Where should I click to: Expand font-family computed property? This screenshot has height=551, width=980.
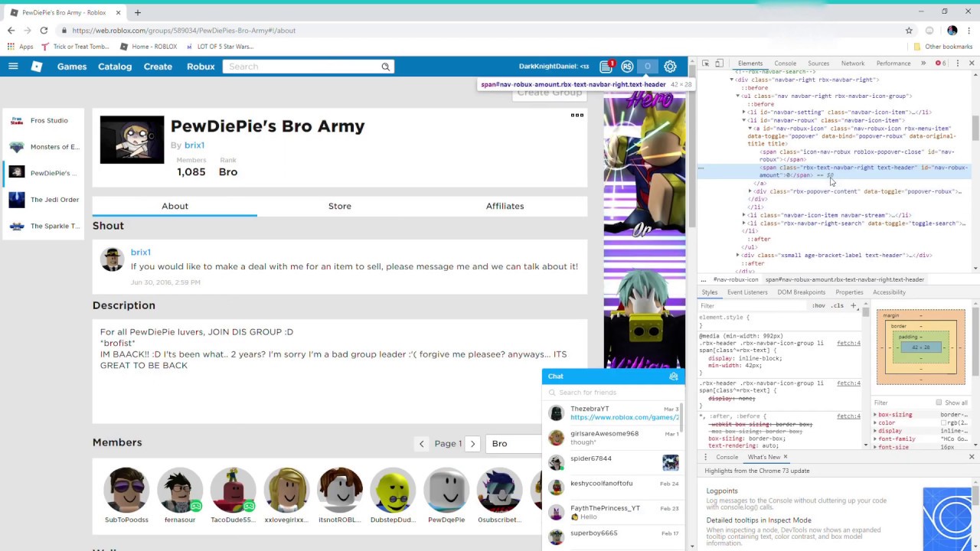875,439
